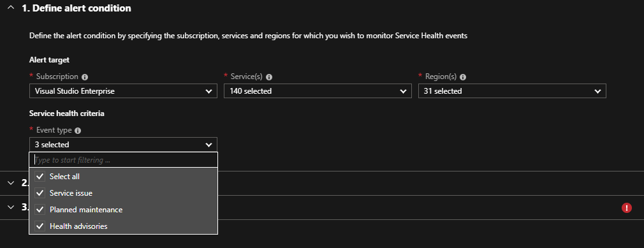This screenshot has width=644, height=248.
Task: Expand section 3 with its chevron
Action: click(11, 207)
